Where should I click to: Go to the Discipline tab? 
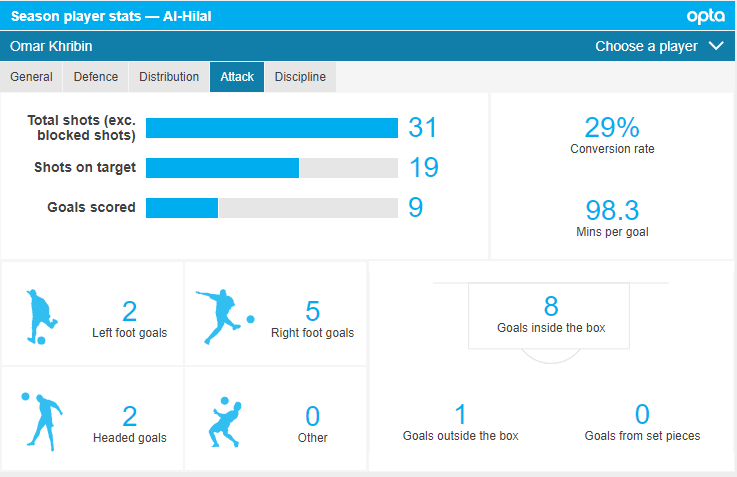(300, 77)
